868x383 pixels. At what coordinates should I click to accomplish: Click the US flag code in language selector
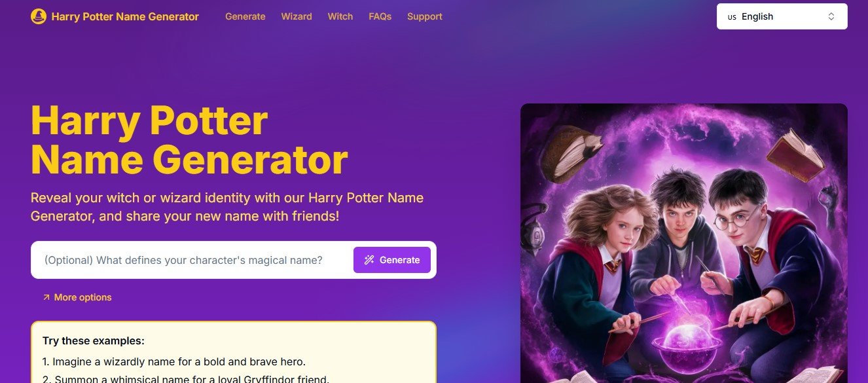(x=732, y=17)
